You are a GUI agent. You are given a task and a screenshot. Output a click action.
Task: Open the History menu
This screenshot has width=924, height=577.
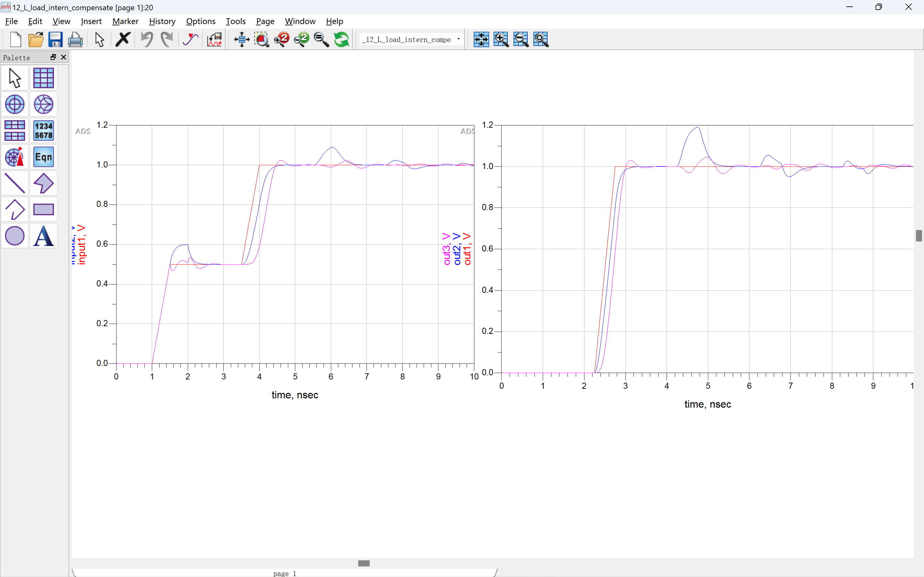click(x=162, y=21)
